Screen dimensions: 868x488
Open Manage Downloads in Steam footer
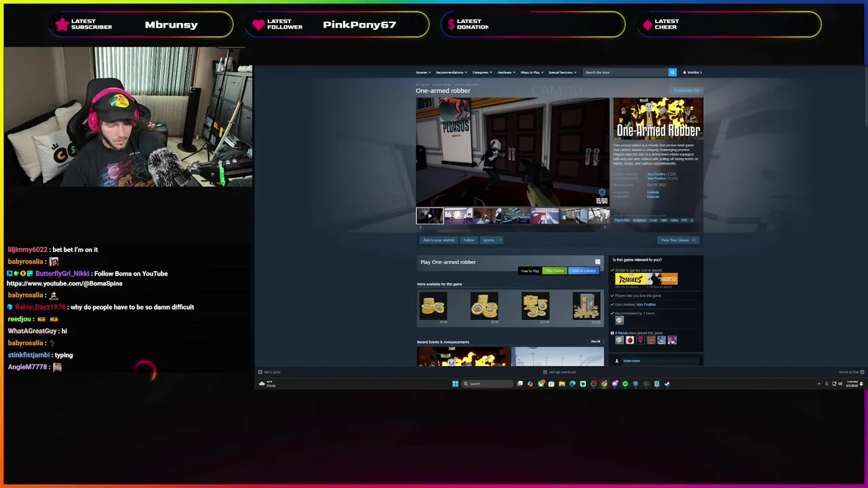tap(560, 372)
